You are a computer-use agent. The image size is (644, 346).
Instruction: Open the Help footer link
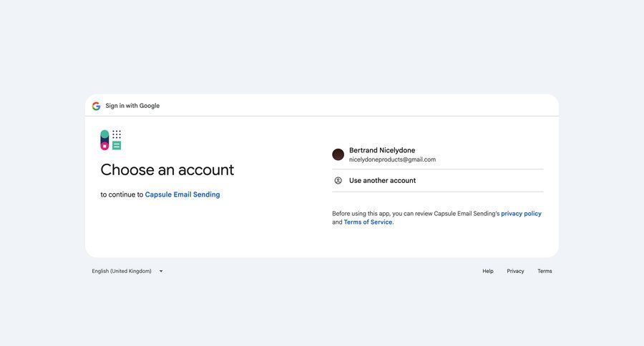pos(488,272)
